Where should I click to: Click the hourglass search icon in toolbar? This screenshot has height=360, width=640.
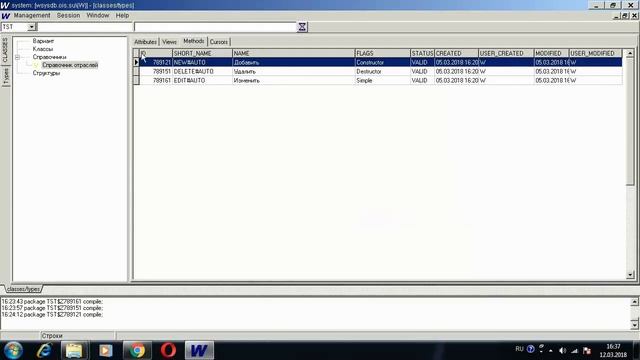302,27
